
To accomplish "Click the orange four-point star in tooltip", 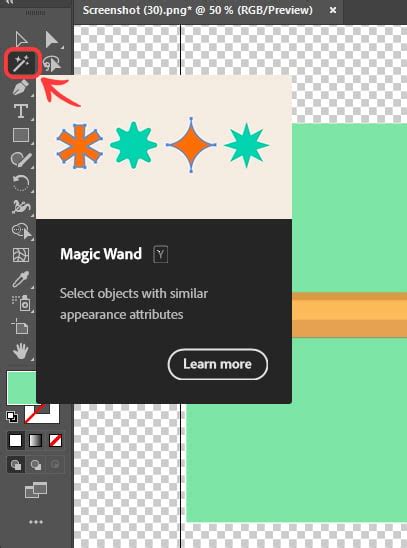I will pos(191,145).
